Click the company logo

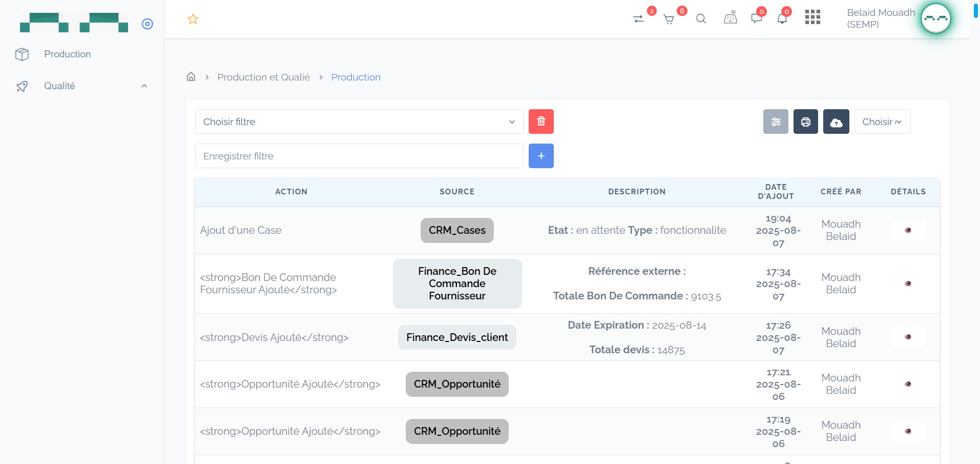(x=74, y=23)
